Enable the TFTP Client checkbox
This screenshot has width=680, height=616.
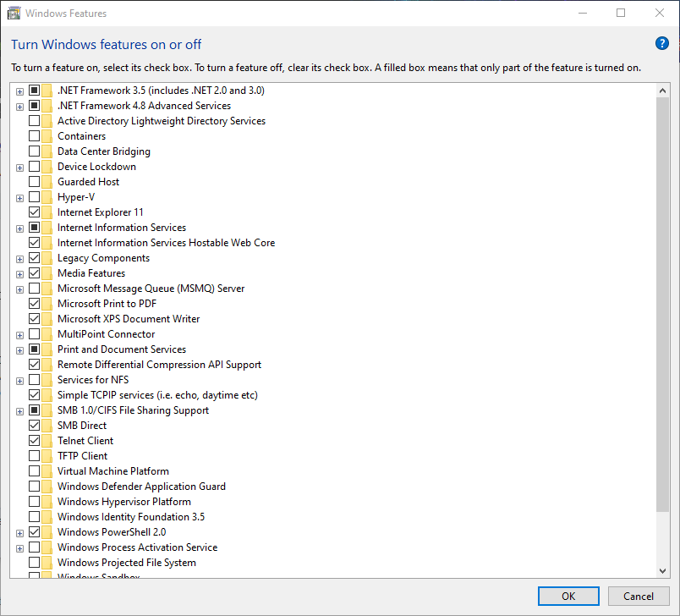35,455
